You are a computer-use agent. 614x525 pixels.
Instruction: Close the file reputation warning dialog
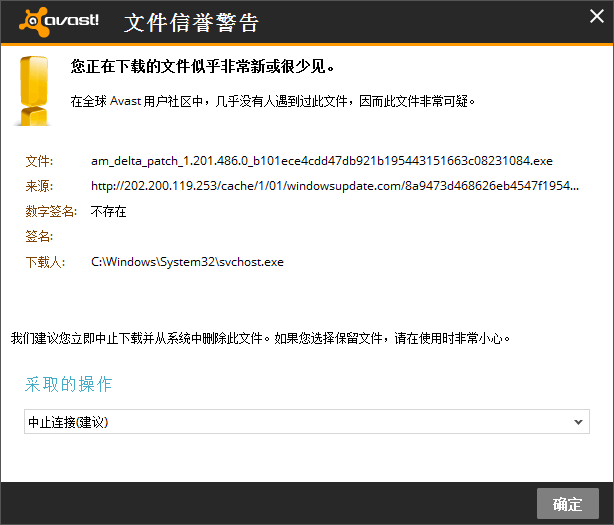coord(597,16)
